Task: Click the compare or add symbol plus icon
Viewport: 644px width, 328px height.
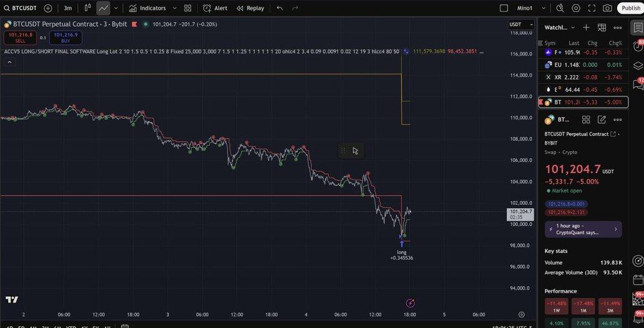Action: pyautogui.click(x=48, y=8)
